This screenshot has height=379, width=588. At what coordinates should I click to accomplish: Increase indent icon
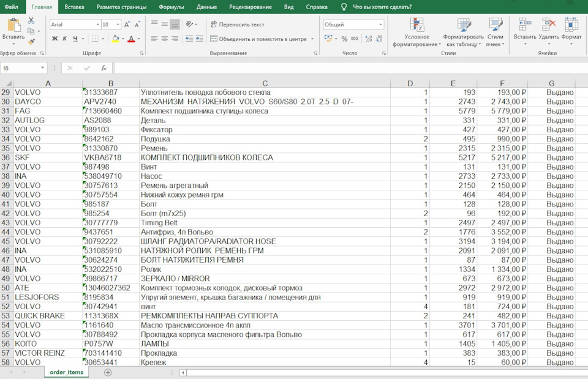(200, 39)
